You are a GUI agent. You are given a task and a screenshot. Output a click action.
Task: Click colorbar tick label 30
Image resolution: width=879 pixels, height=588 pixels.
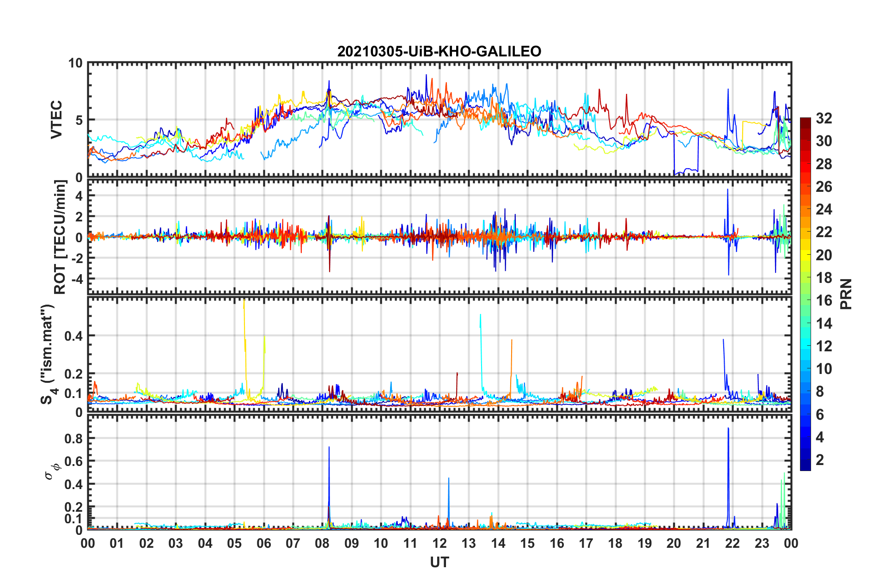point(824,141)
